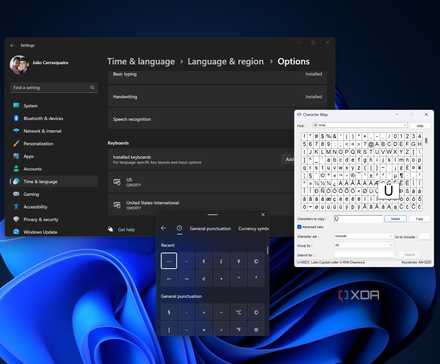Screen dimensions: 440x364
Task: Click Help in Character Map
Action: [x=420, y=126]
